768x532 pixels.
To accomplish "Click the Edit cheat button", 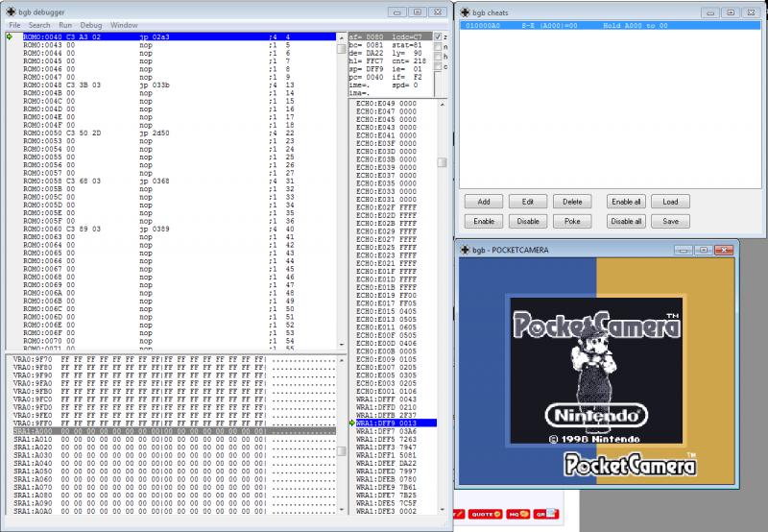I will pos(527,202).
